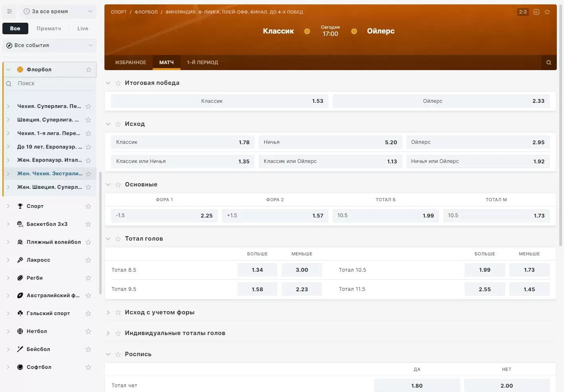Favorite the Итоговая победа market
564x392 pixels.
[x=118, y=83]
